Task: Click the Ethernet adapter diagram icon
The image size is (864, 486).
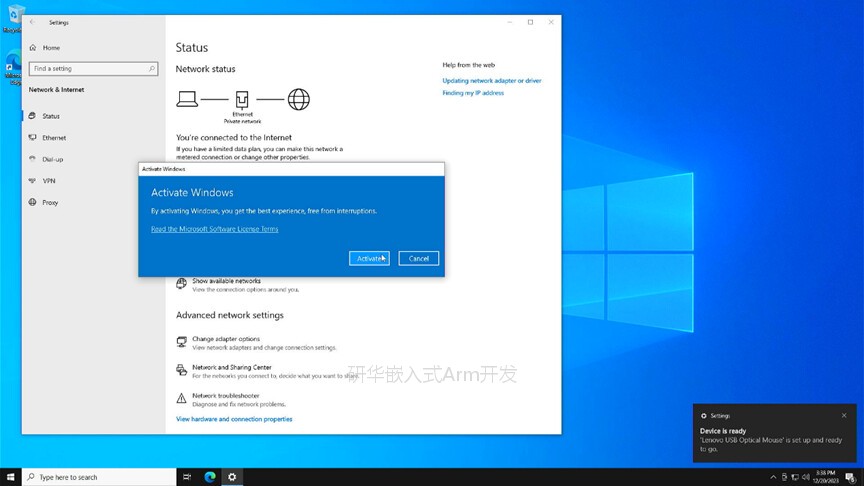Action: (x=242, y=99)
